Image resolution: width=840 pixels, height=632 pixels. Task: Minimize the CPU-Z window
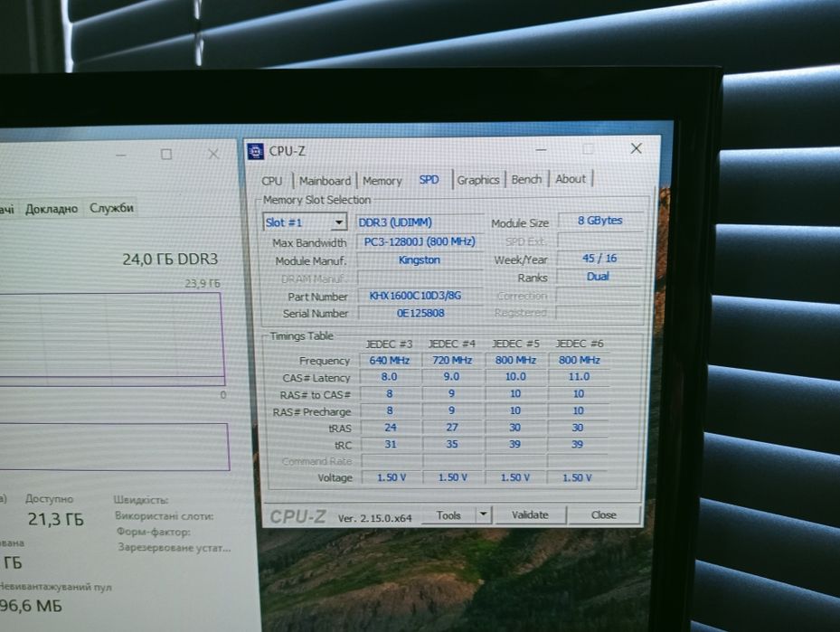(x=541, y=150)
